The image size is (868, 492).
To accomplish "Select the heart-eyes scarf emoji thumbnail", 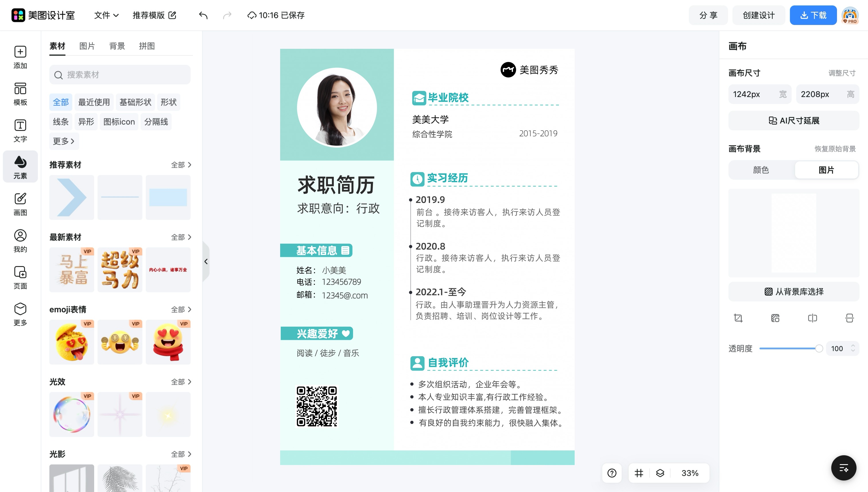I will coord(168,342).
